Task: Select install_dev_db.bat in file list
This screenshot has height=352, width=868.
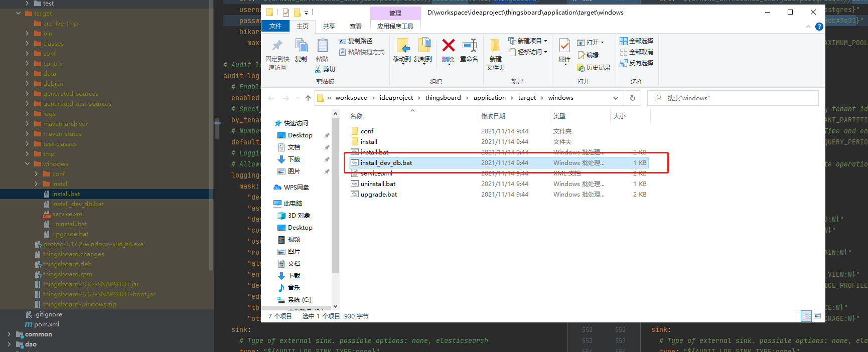Action: tap(498, 163)
